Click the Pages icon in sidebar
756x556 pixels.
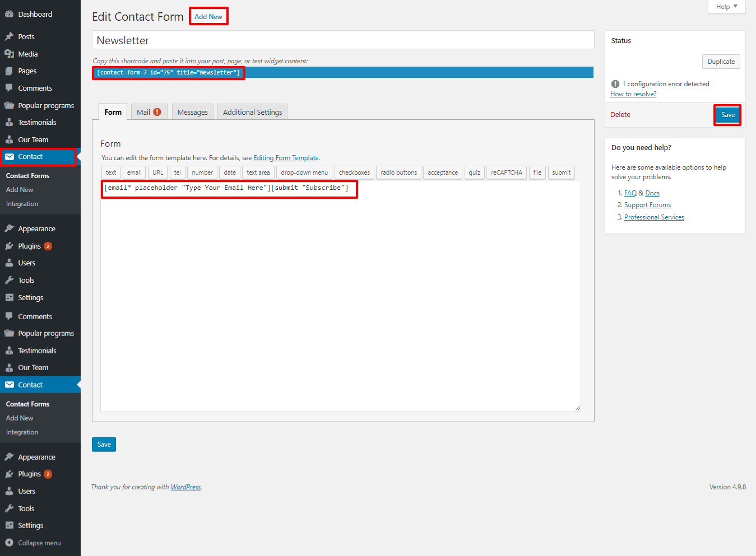pyautogui.click(x=9, y=71)
